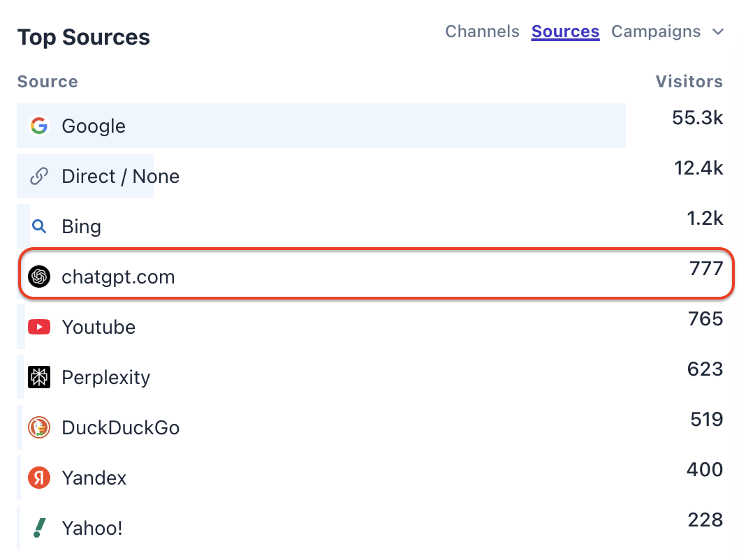The height and width of the screenshot is (560, 739).
Task: Click the Bing magnifier icon
Action: pyautogui.click(x=39, y=226)
